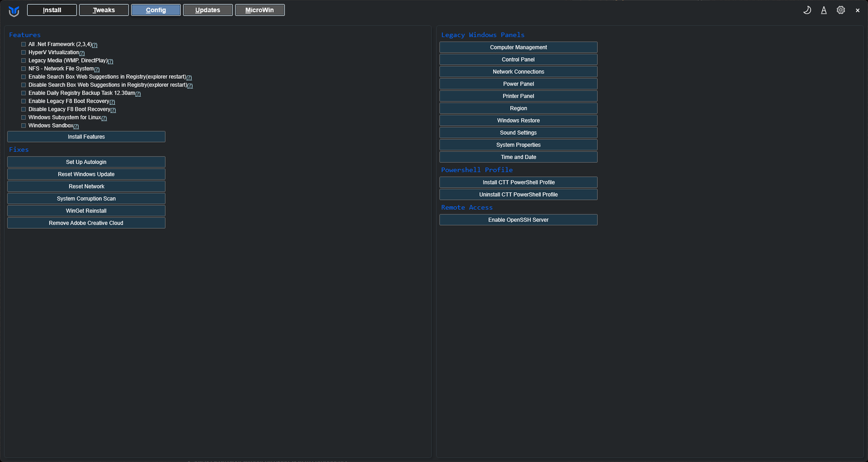The height and width of the screenshot is (462, 868).
Task: Click the Install Features button
Action: coord(86,137)
